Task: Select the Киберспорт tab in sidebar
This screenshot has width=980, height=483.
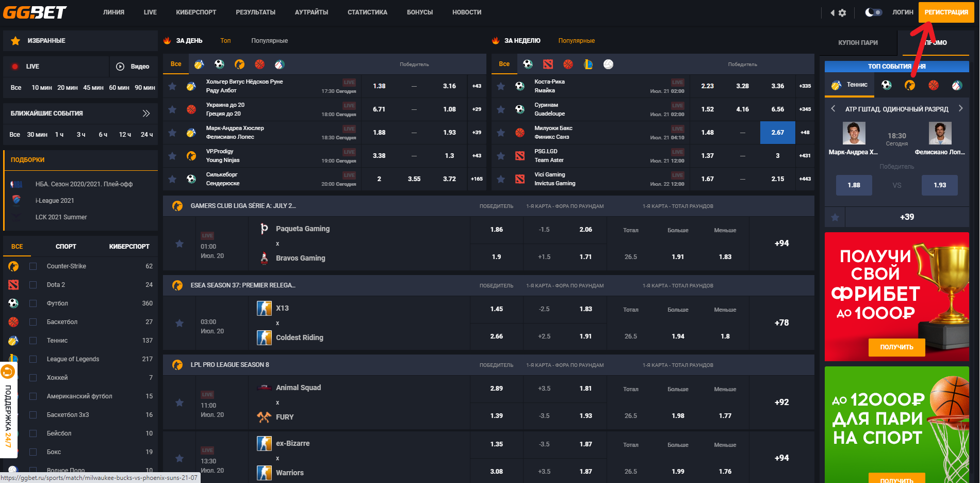Action: [129, 247]
